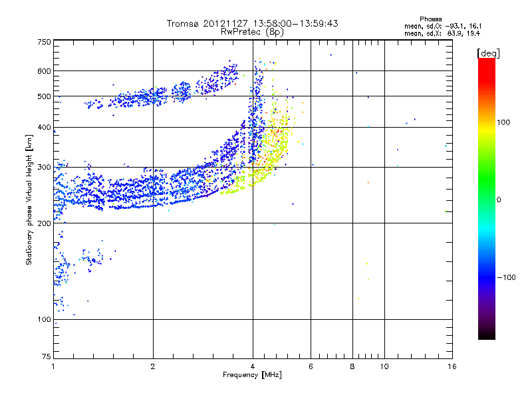Click the 'Frequency [MHz]' axis label
Image resolution: width=532 pixels, height=399 pixels.
pos(252,375)
